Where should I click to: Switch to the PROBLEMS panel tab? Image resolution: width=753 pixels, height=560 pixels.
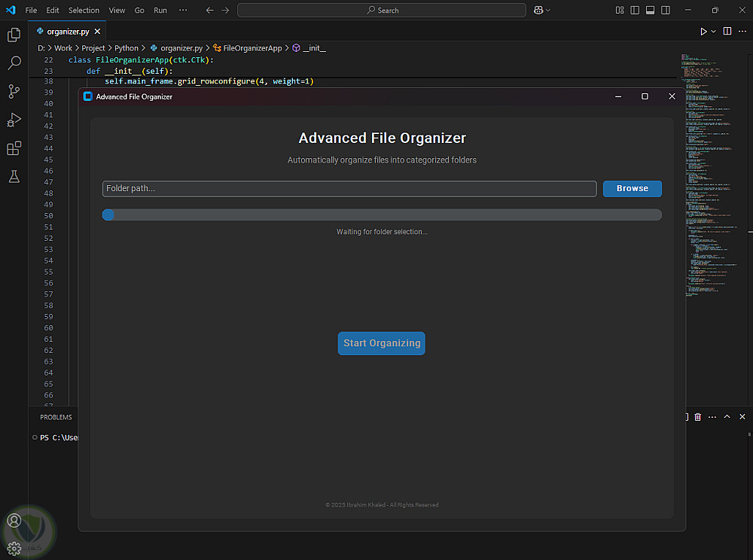56,417
